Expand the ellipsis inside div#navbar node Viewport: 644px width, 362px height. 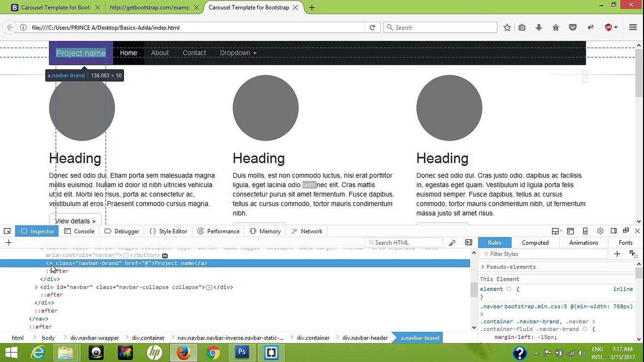coord(209,288)
